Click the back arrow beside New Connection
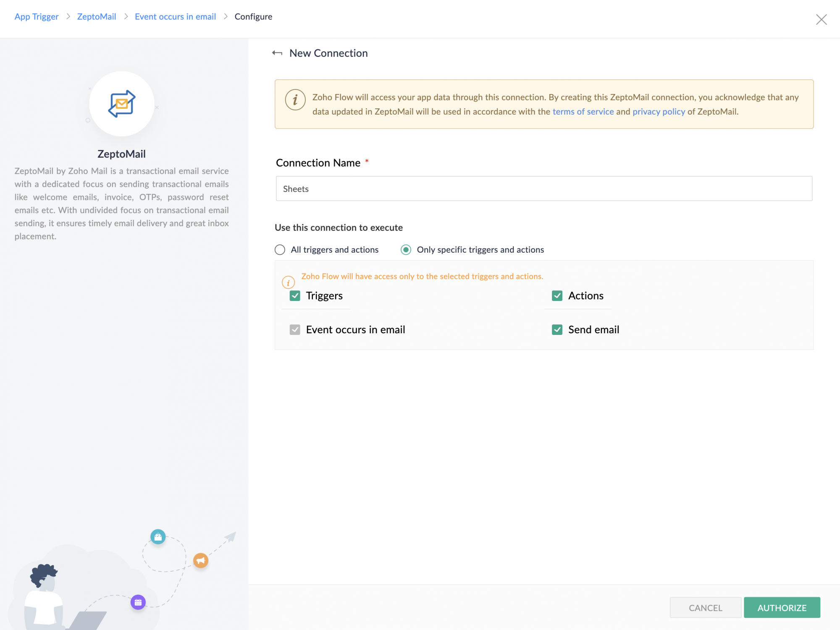Screen dimensions: 840x630 pos(277,53)
